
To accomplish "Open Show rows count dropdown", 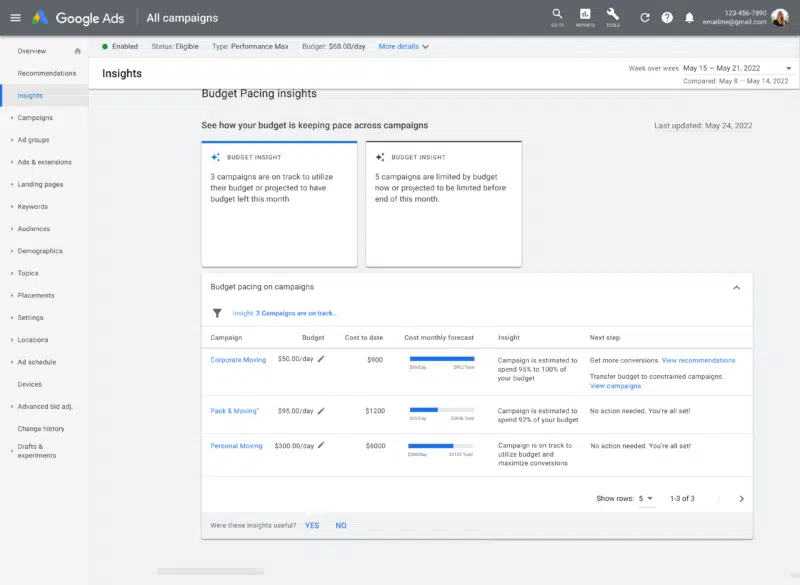I will coord(646,498).
